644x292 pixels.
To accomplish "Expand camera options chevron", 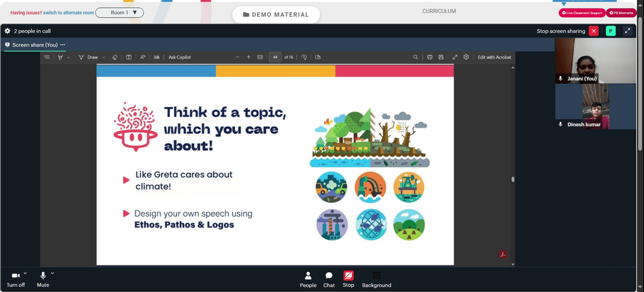I will [x=25, y=273].
